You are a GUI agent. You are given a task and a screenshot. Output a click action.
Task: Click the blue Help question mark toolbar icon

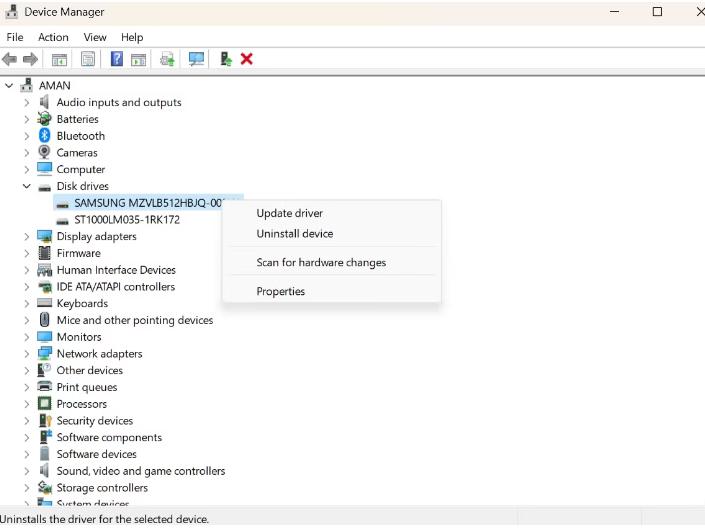117,59
